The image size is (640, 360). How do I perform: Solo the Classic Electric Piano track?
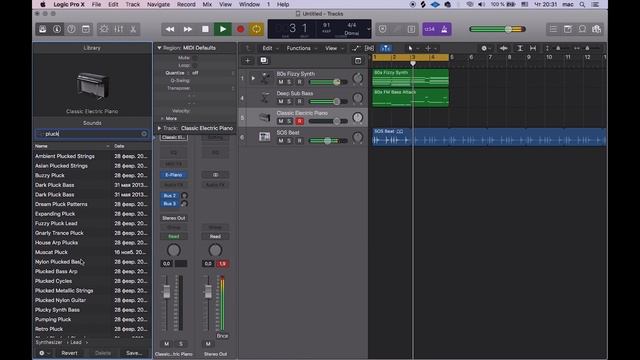coord(289,121)
